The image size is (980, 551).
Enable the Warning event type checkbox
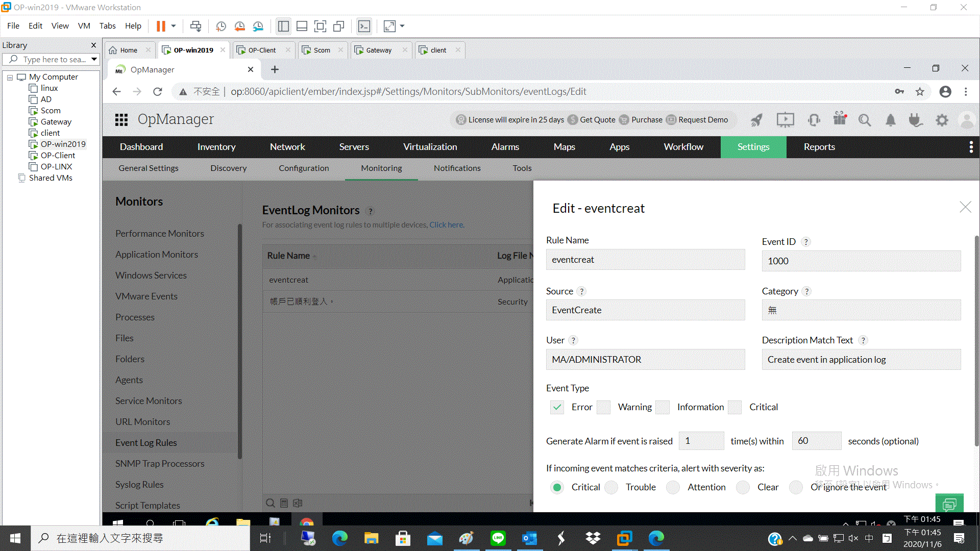[x=604, y=407]
